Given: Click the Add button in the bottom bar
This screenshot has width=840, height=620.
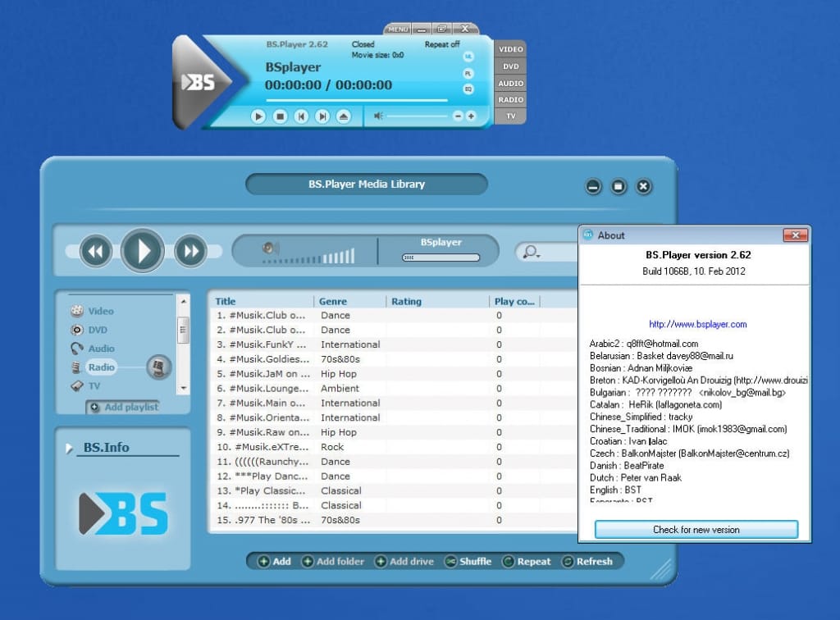Looking at the screenshot, I should pyautogui.click(x=274, y=562).
